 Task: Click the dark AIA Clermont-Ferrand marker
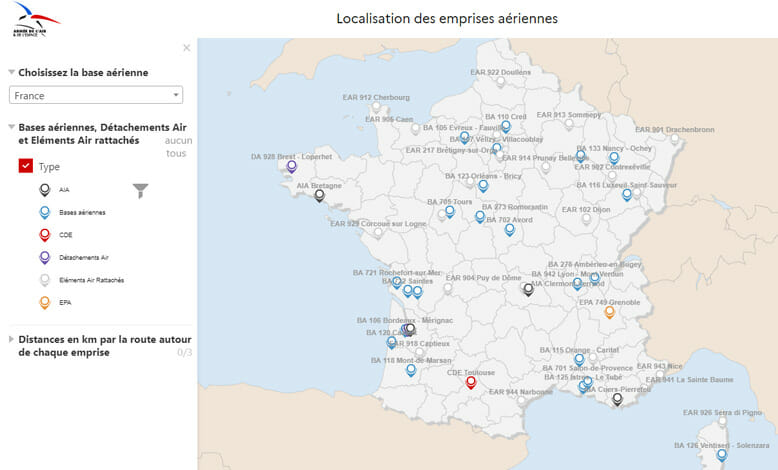click(x=528, y=289)
